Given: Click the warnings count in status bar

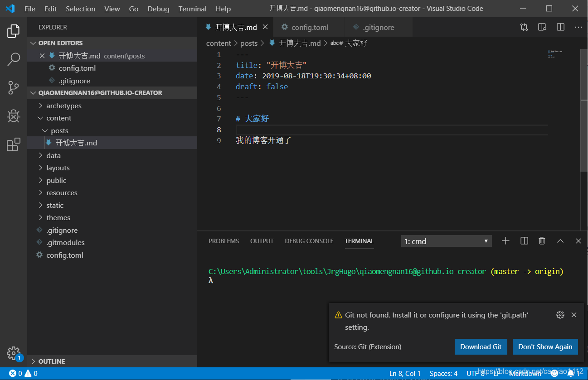Looking at the screenshot, I should (31, 374).
